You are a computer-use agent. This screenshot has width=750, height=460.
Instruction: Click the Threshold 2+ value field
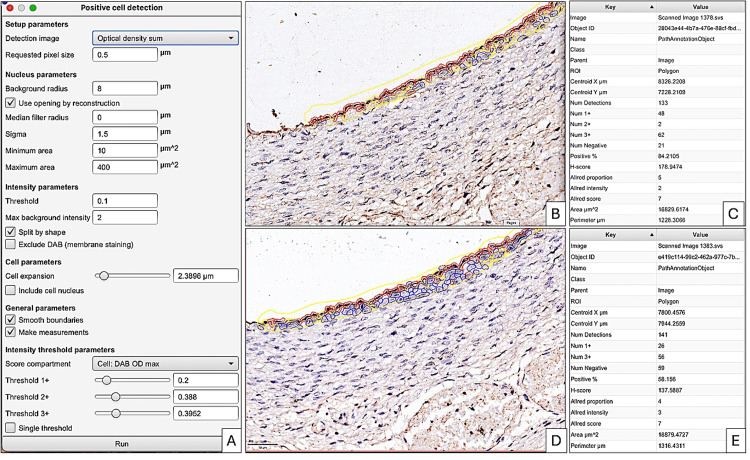pyautogui.click(x=206, y=397)
